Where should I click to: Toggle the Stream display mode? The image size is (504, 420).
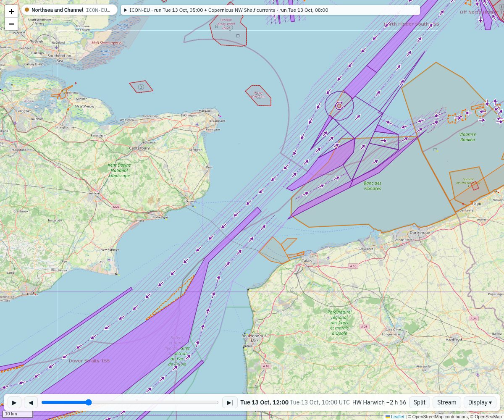click(446, 402)
